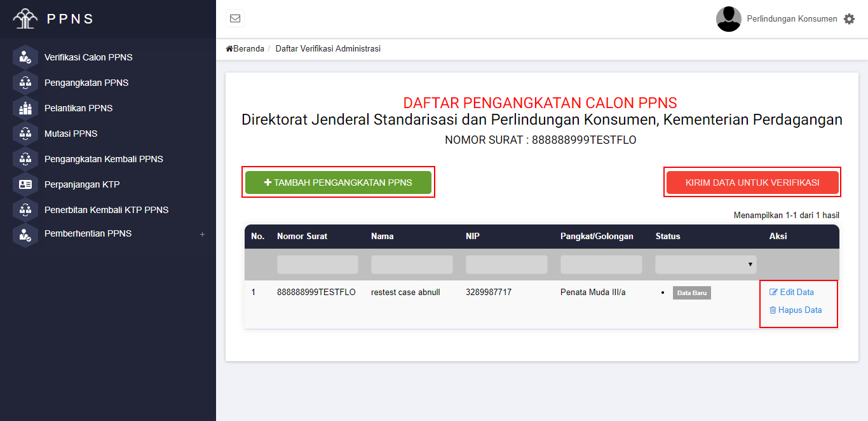The width and height of the screenshot is (868, 421).
Task: Click the Mutasi PPNS sidebar icon
Action: (x=25, y=134)
